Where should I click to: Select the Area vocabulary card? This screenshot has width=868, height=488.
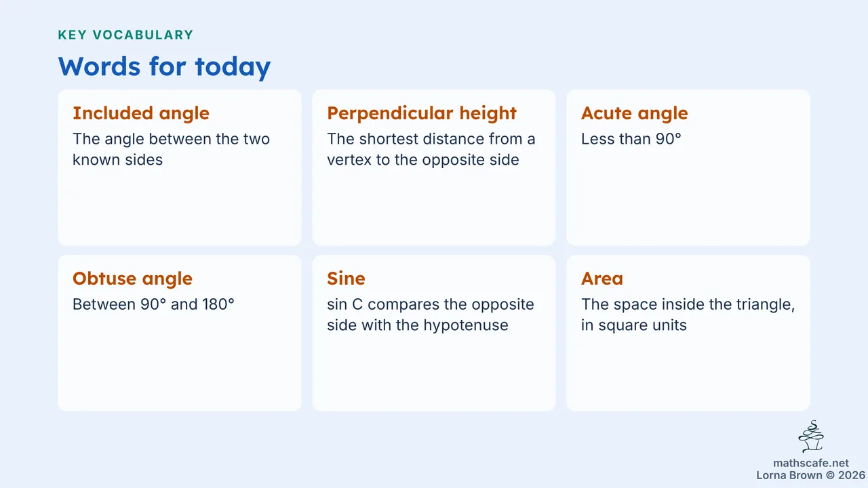click(688, 333)
